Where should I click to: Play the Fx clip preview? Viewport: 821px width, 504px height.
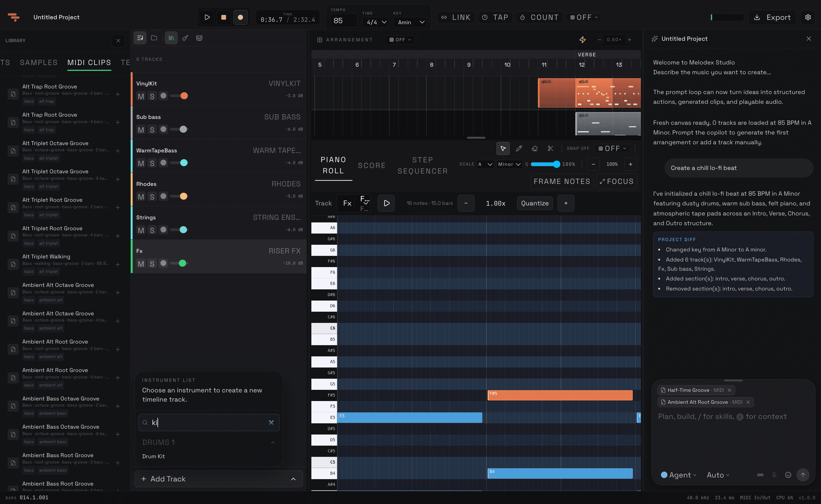click(x=386, y=203)
